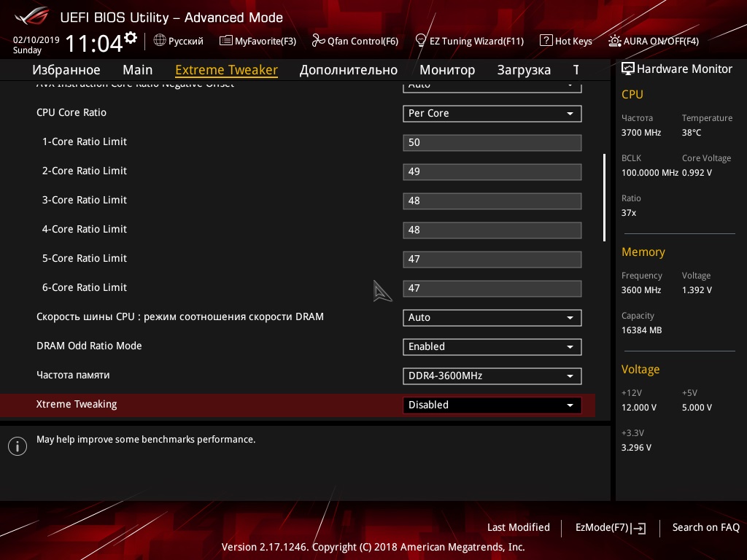
Task: Open the CPU Core Ratio dropdown
Action: 492,114
